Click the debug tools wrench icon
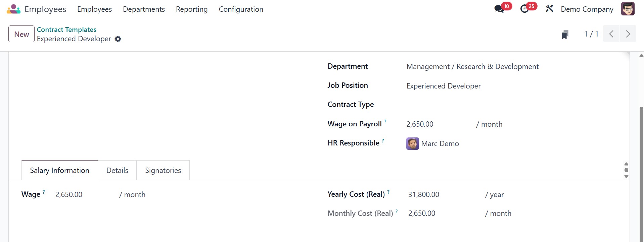Screen dimensions: 644x242 click(x=549, y=9)
